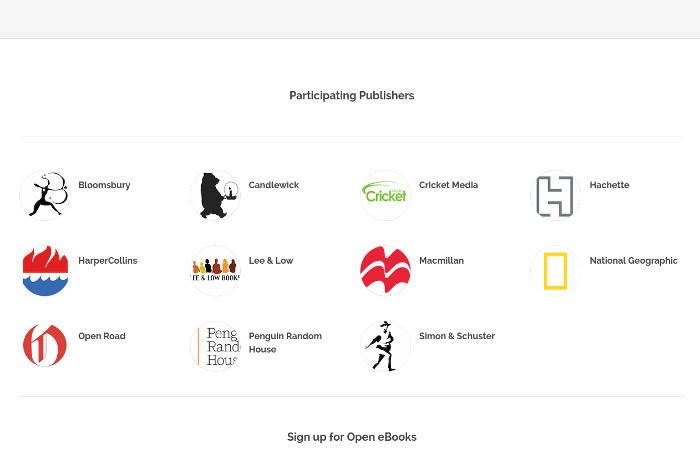This screenshot has width=700, height=458.
Task: Click the Hachette publisher name
Action: coord(609,185)
